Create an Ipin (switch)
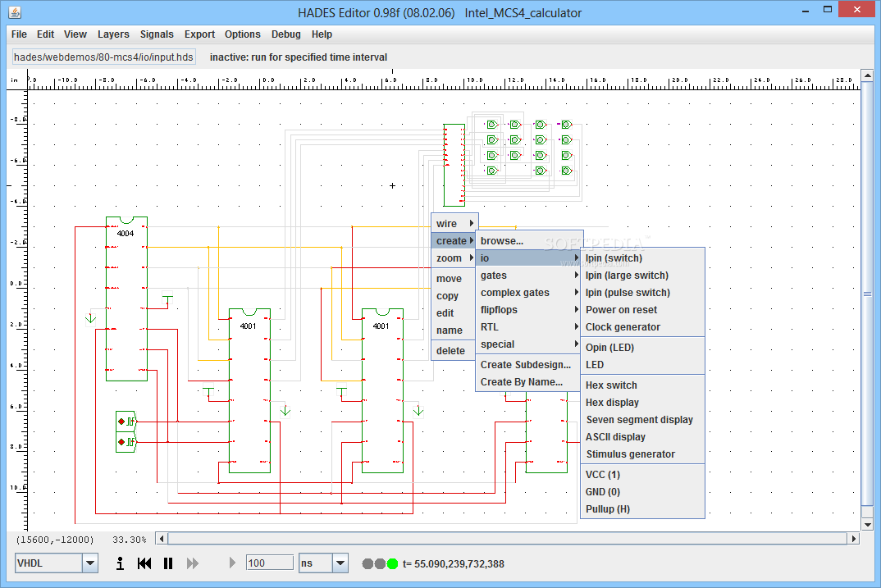Screen dimensions: 881x588 642,258
